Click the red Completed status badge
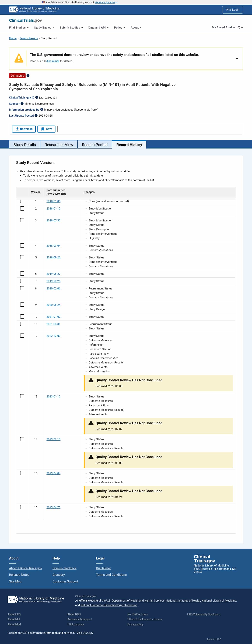The height and width of the screenshot is (644, 252). click(17, 76)
